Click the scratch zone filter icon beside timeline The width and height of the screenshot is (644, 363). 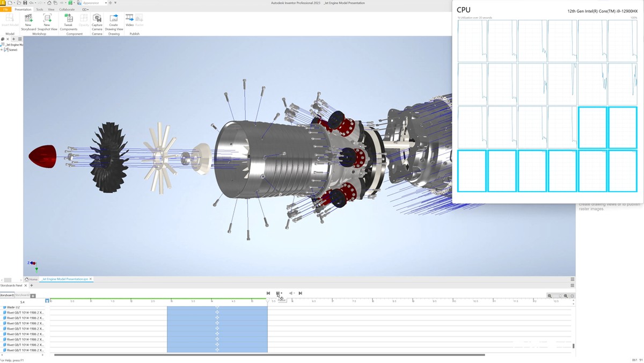(47, 301)
